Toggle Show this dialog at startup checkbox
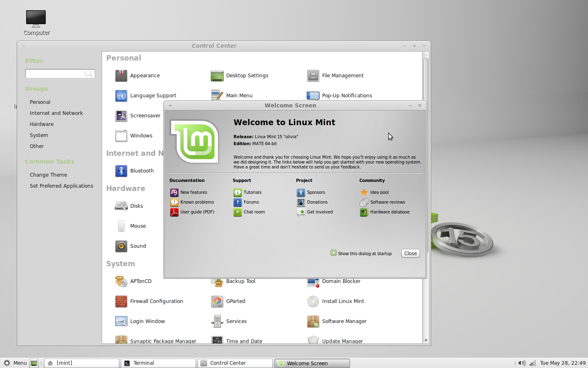The width and height of the screenshot is (588, 368). [334, 253]
